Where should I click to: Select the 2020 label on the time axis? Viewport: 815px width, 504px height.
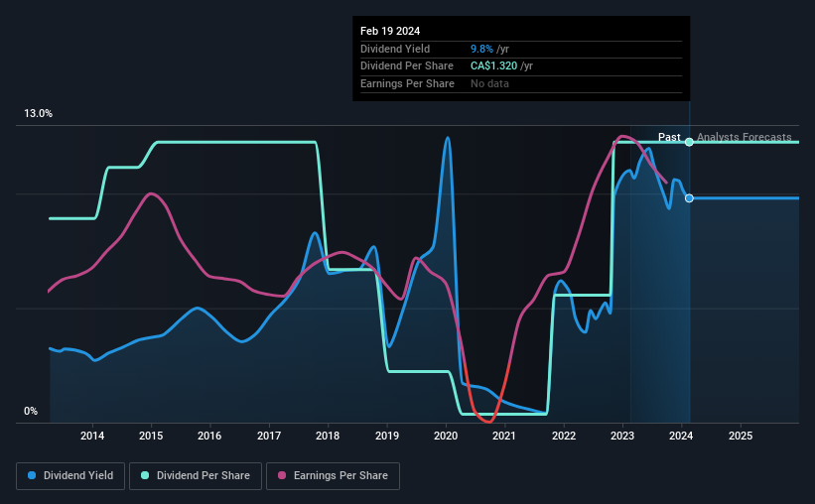446,436
